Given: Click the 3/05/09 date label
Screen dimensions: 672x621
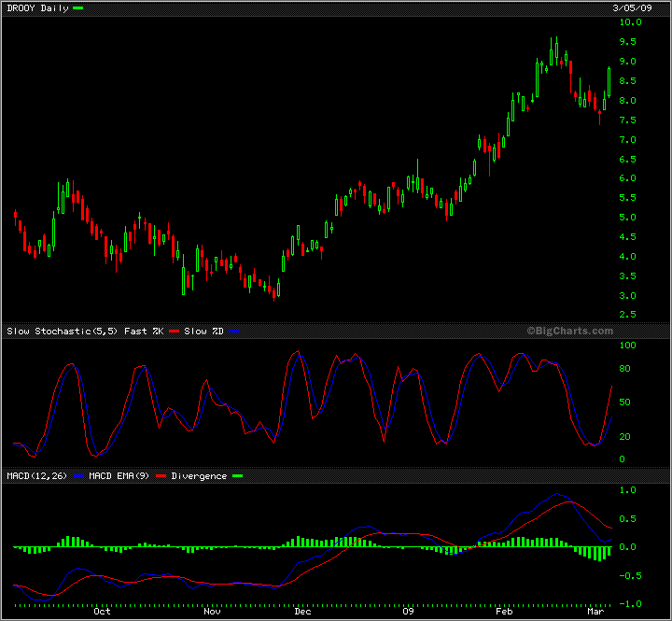Looking at the screenshot, I should click(x=629, y=7).
